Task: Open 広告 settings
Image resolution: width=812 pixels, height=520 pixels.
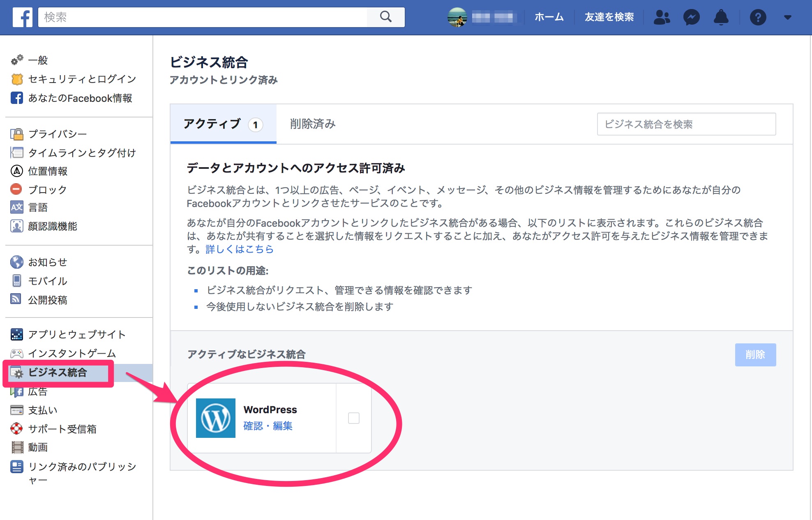Action: [38, 391]
